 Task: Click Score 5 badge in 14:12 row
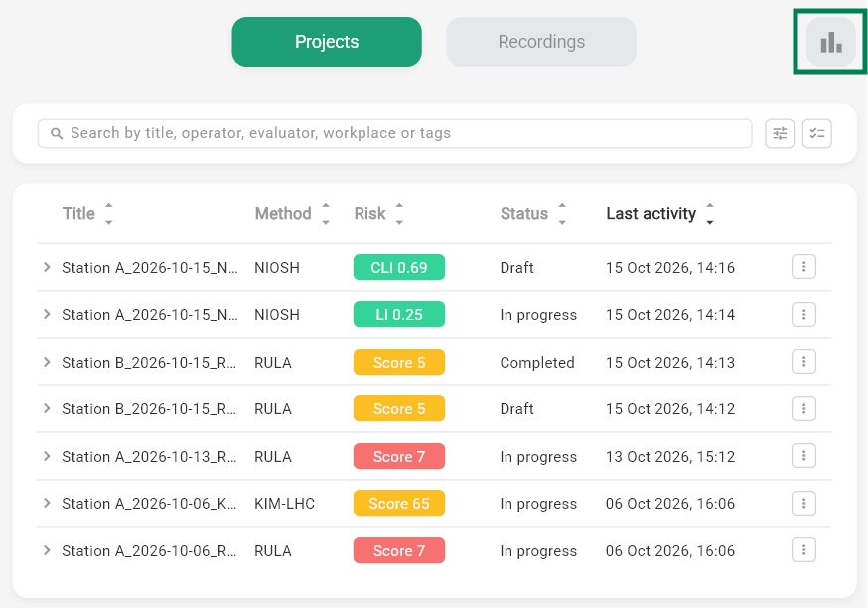coord(399,408)
